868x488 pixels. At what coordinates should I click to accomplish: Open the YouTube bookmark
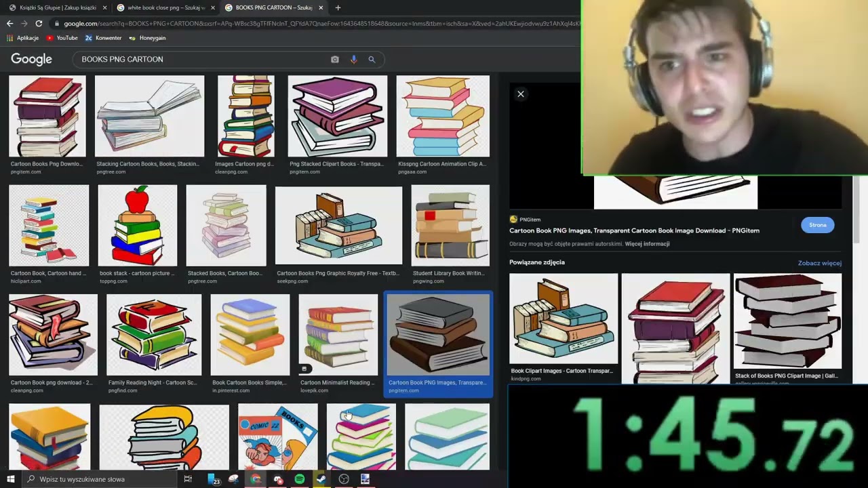tap(62, 38)
